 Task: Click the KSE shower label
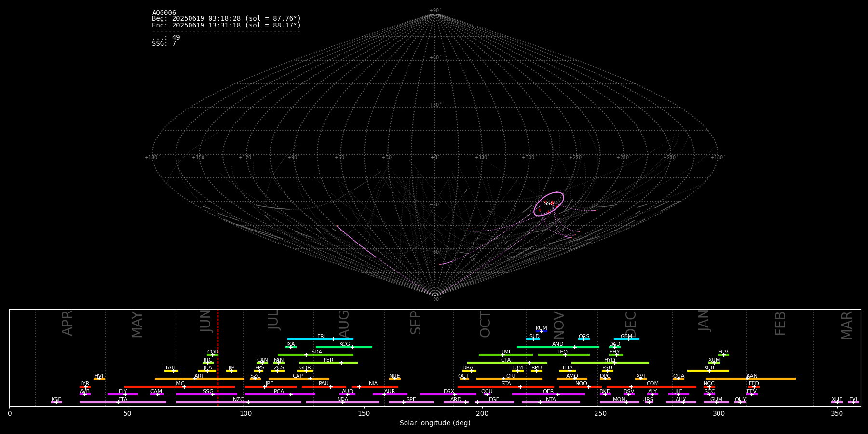pos(56,400)
